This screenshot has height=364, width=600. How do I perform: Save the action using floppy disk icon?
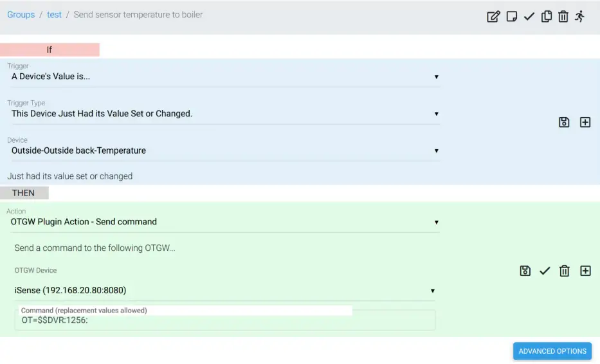[x=525, y=271]
